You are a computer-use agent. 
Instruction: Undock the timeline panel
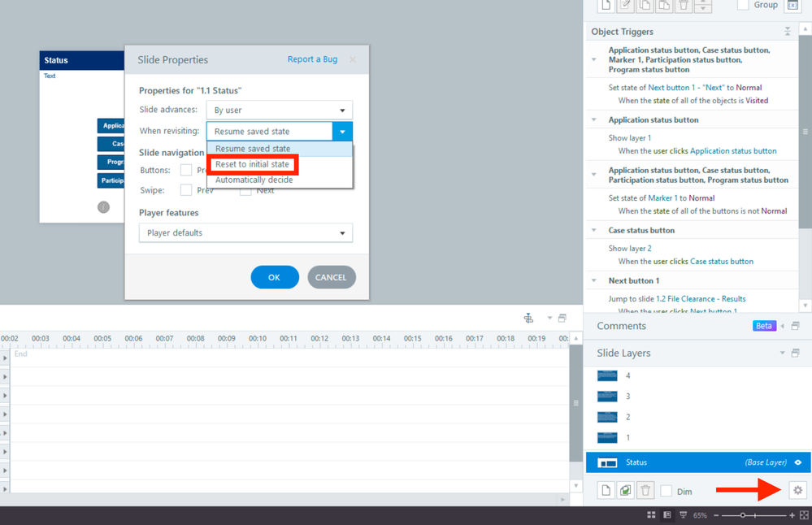[562, 318]
